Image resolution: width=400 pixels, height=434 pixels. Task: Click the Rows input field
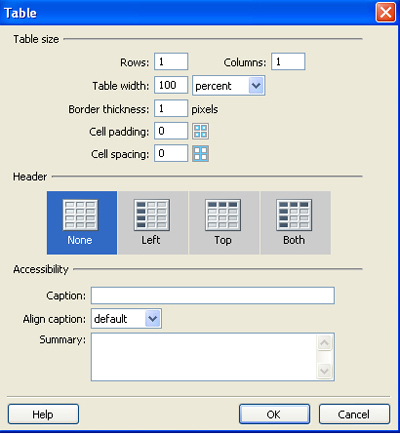pyautogui.click(x=171, y=62)
